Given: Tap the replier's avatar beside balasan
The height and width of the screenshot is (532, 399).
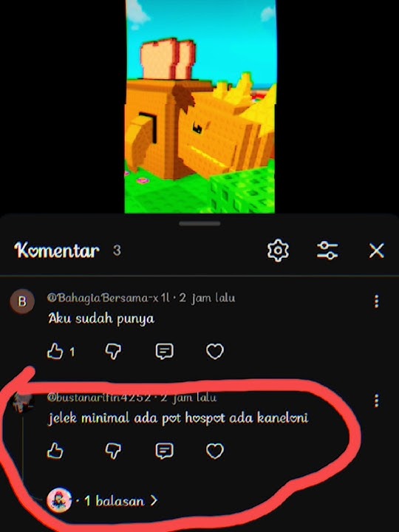Looking at the screenshot, I should pyautogui.click(x=59, y=500).
